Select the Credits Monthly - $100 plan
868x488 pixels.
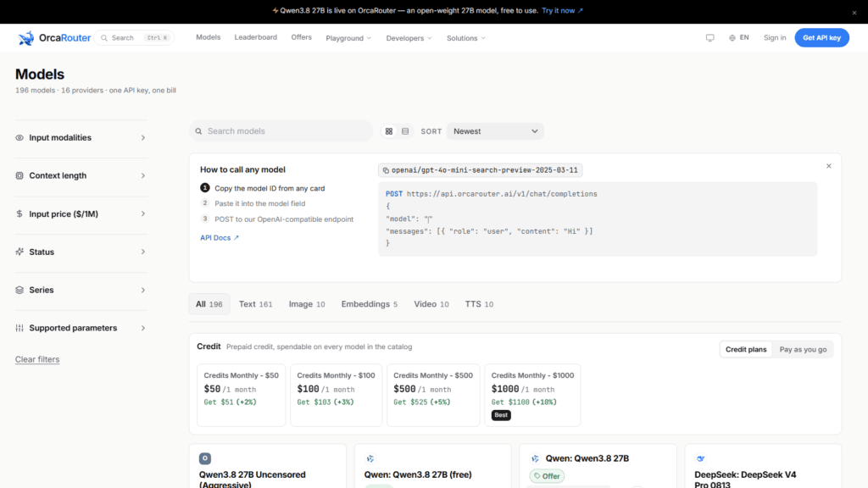[336, 395]
